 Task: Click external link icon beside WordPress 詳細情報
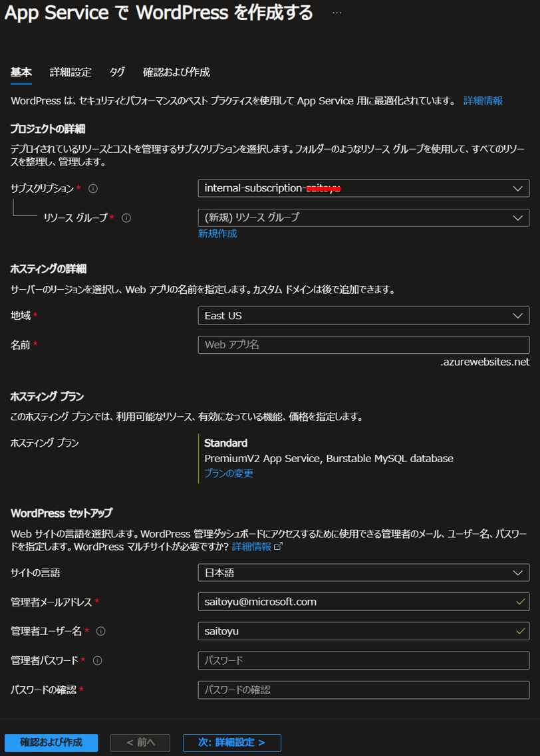click(x=278, y=547)
